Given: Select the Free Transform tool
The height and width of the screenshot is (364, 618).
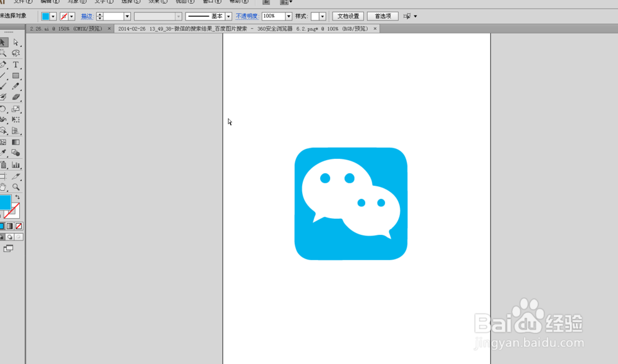Looking at the screenshot, I should tap(16, 119).
